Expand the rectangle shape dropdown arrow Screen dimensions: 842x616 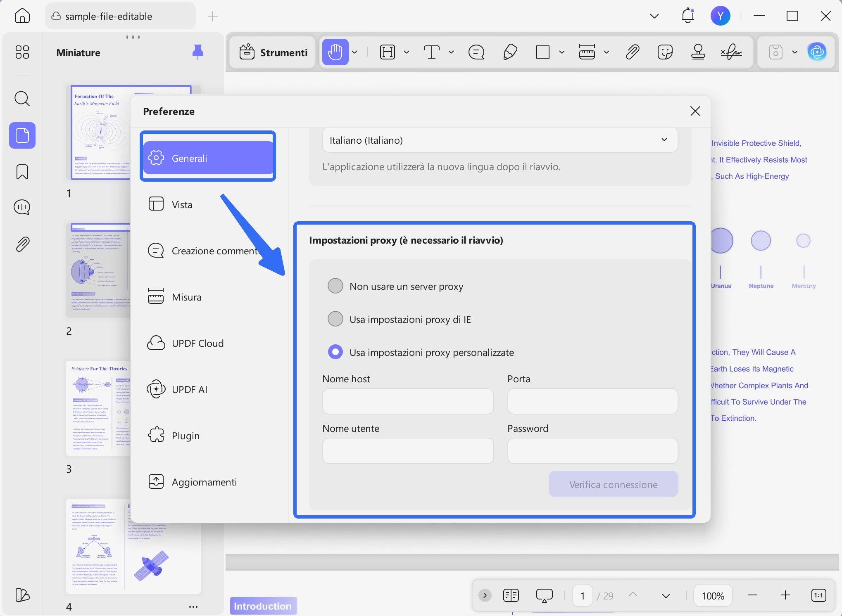pos(562,52)
